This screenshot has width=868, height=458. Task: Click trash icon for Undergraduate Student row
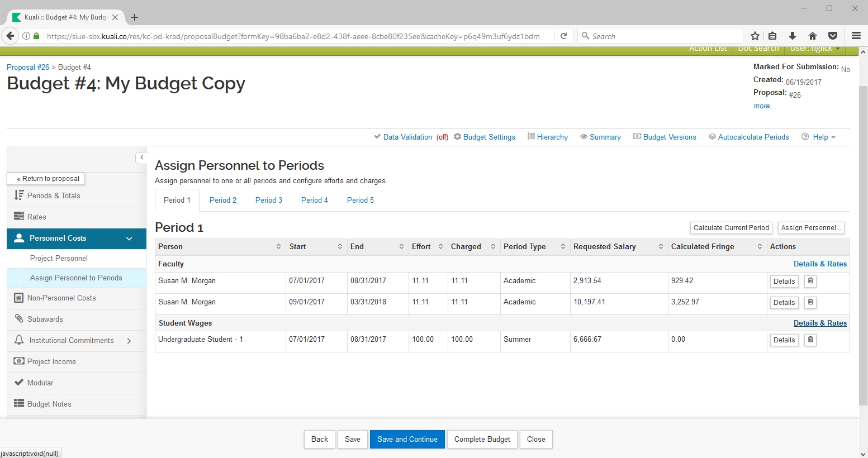coord(810,340)
